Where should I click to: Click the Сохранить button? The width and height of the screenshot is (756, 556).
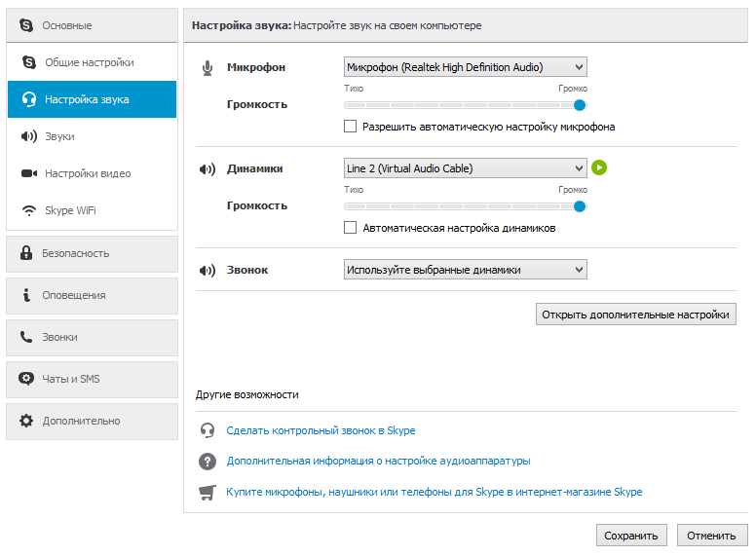[x=631, y=536]
